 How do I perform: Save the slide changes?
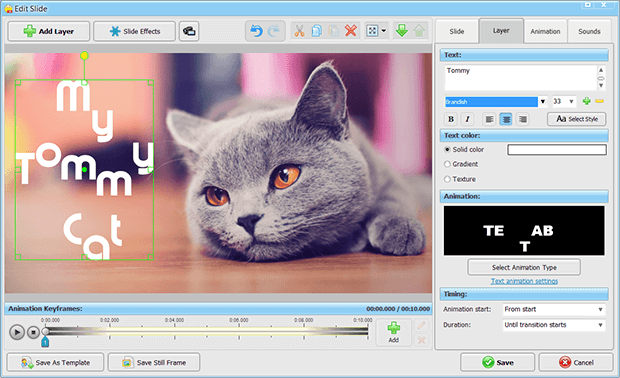point(497,363)
